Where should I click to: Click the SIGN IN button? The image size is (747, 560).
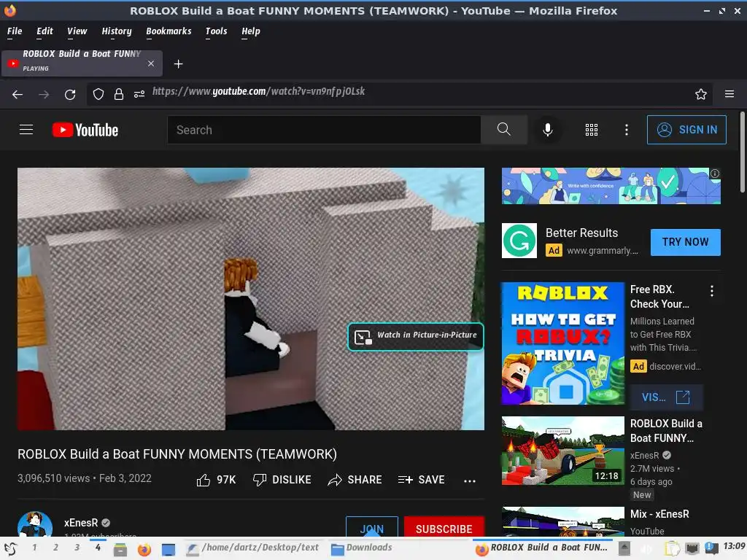tap(686, 130)
